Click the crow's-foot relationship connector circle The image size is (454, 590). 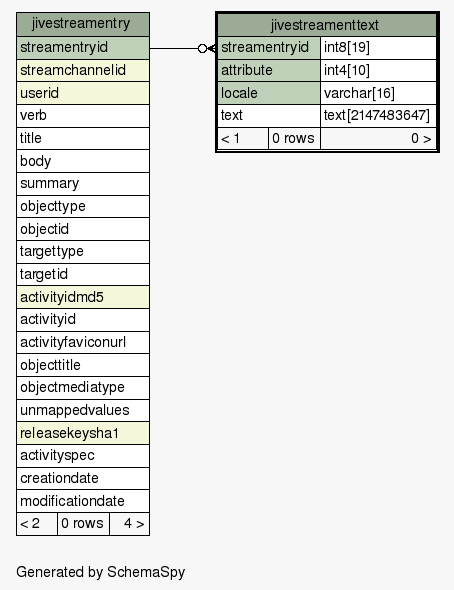coord(202,48)
